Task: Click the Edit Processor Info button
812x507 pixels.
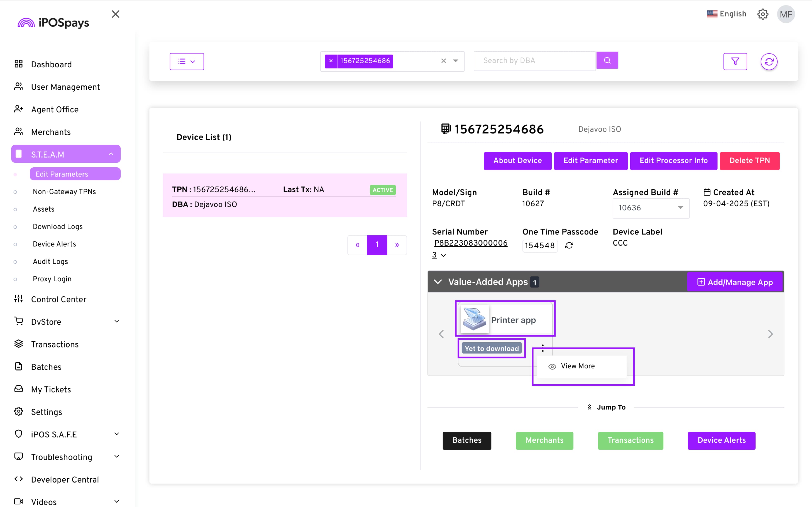Action: [673, 161]
